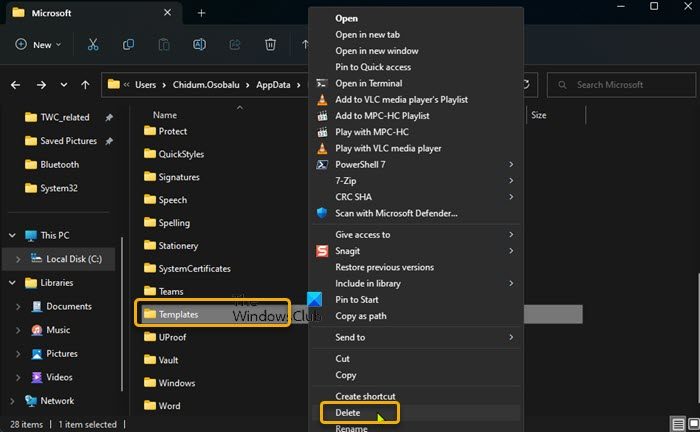Expand the Pictures library node

[x=18, y=354]
